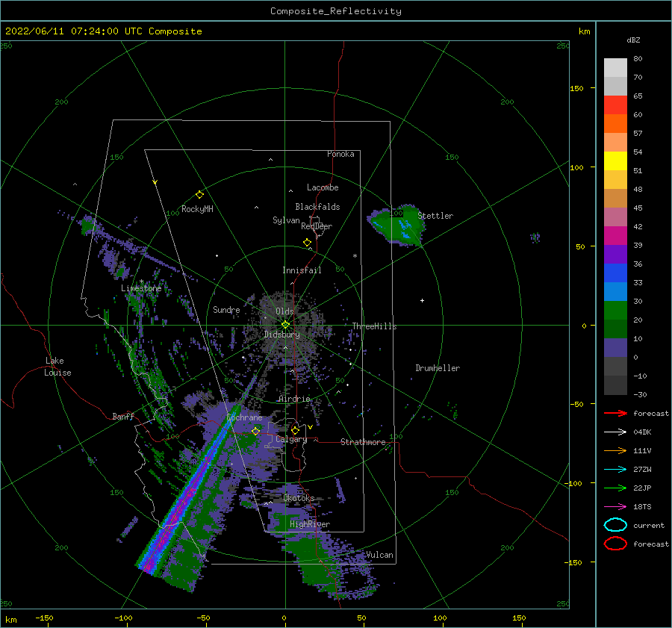672x628 pixels.
Task: Click the cyan 27ZW arrow icon
Action: tap(615, 470)
